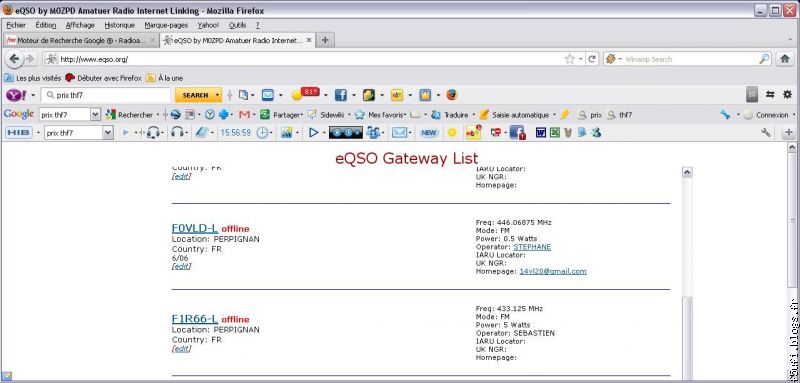Bookmark this page with the star icon
This screenshot has height=383, width=800.
569,59
